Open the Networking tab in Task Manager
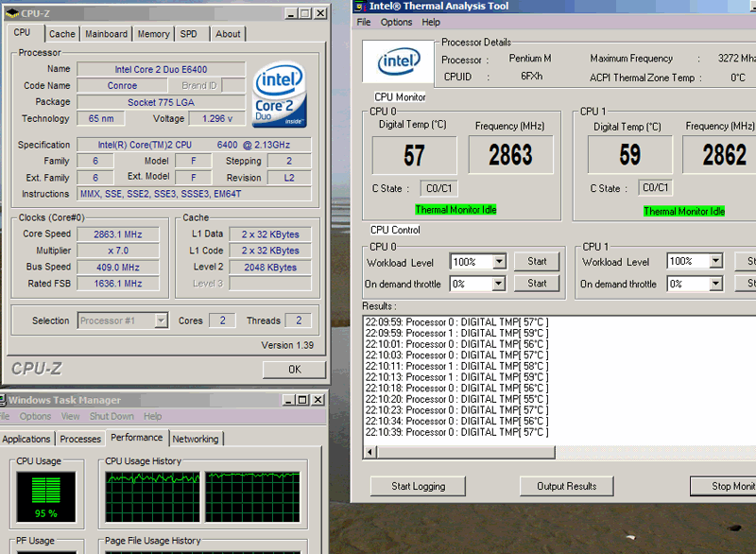The width and height of the screenshot is (756, 554). 196,439
